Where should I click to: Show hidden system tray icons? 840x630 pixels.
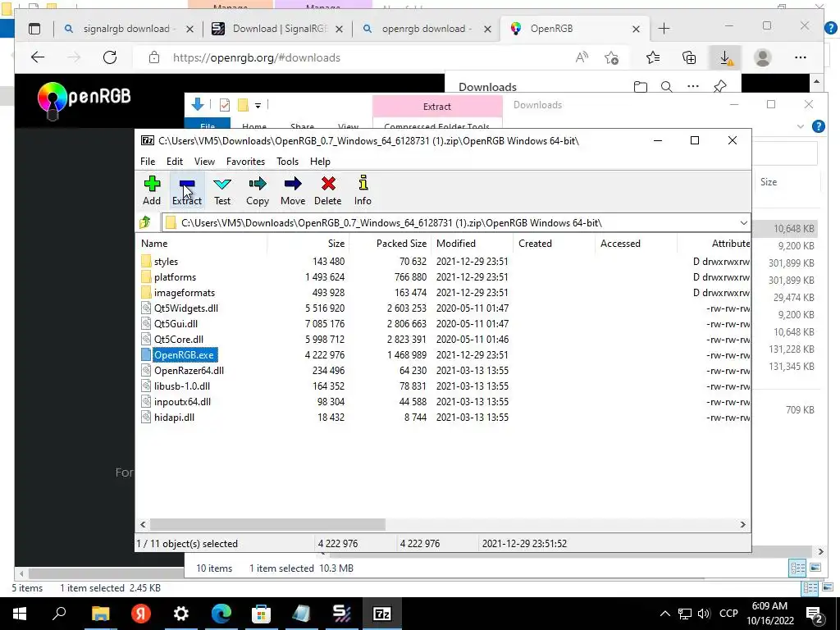664,614
